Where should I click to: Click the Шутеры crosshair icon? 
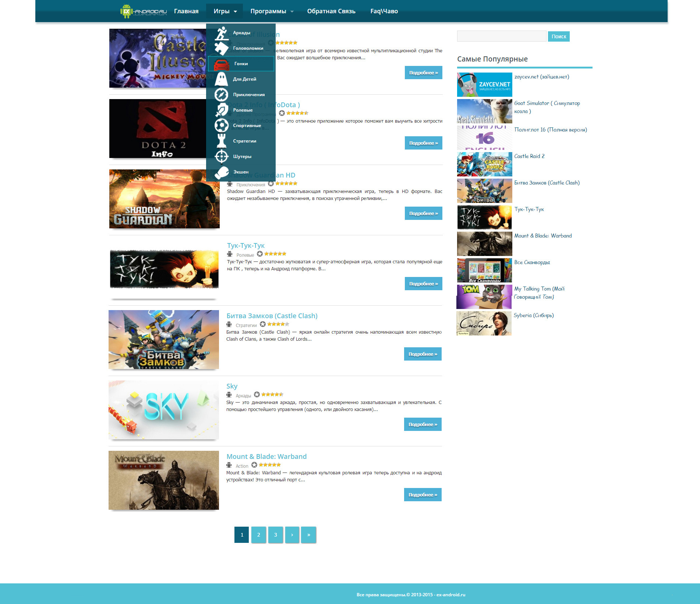(x=222, y=157)
